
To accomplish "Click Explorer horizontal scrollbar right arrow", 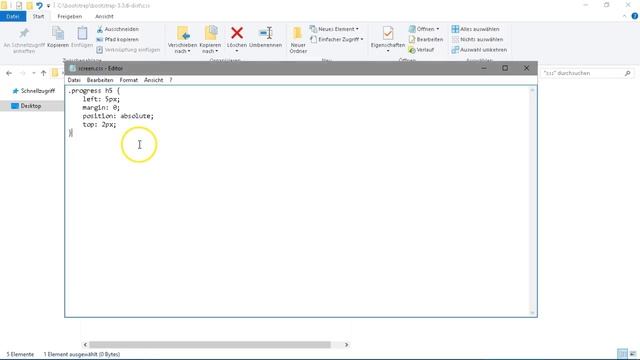I will pos(346,345).
